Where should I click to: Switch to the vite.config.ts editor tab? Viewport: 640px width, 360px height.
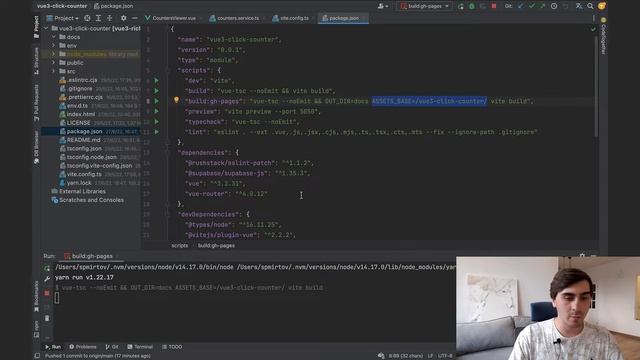pyautogui.click(x=293, y=18)
